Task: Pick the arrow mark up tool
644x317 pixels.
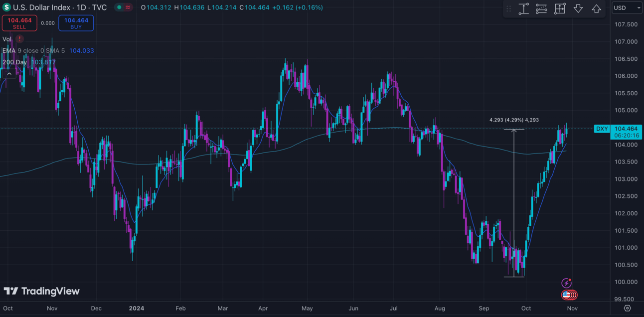Action: 596,8
